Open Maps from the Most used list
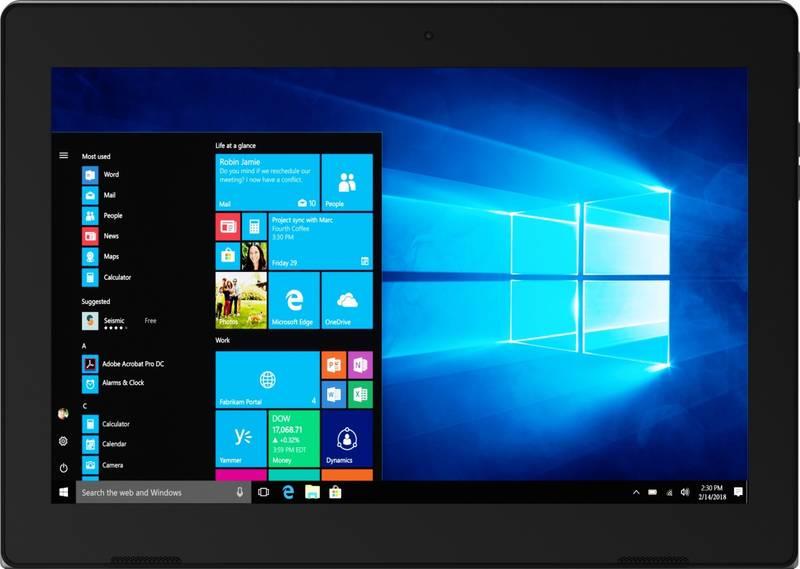The width and height of the screenshot is (800, 569). coord(101,257)
